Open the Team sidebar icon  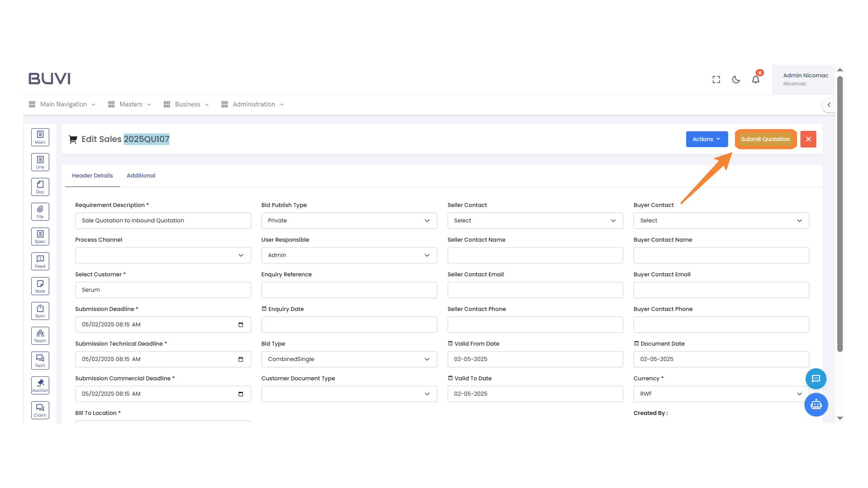[x=40, y=336]
